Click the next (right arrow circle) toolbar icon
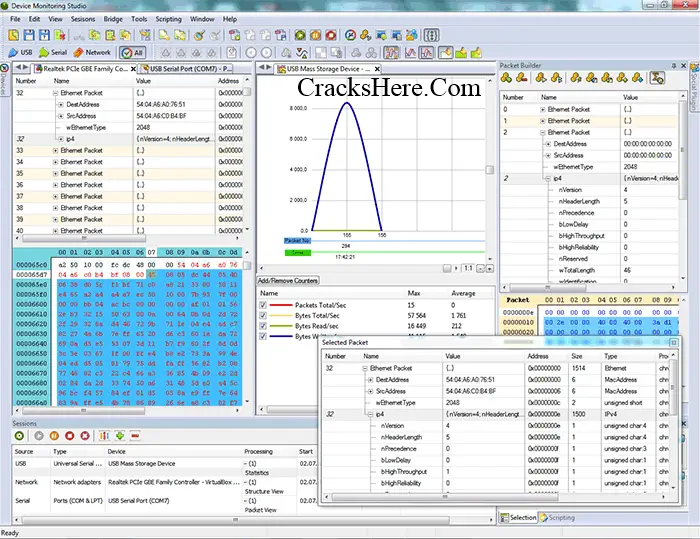 (267, 53)
